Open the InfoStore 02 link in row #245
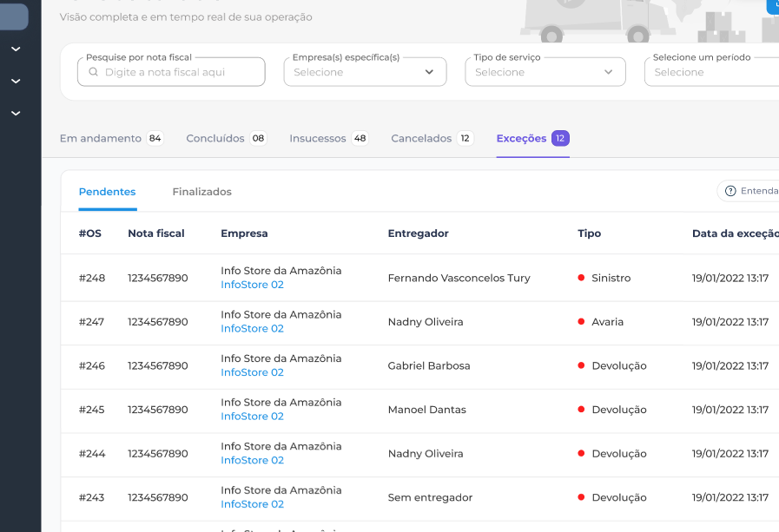 pyautogui.click(x=252, y=417)
